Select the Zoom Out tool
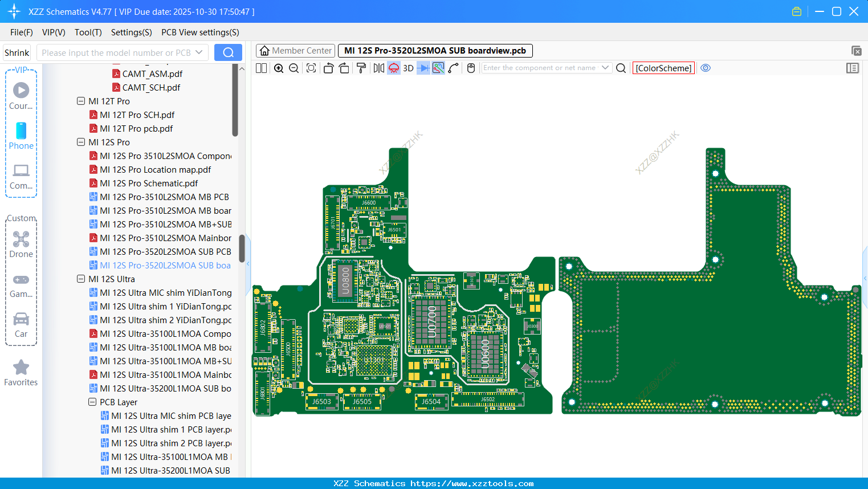Image resolution: width=868 pixels, height=489 pixels. 293,68
